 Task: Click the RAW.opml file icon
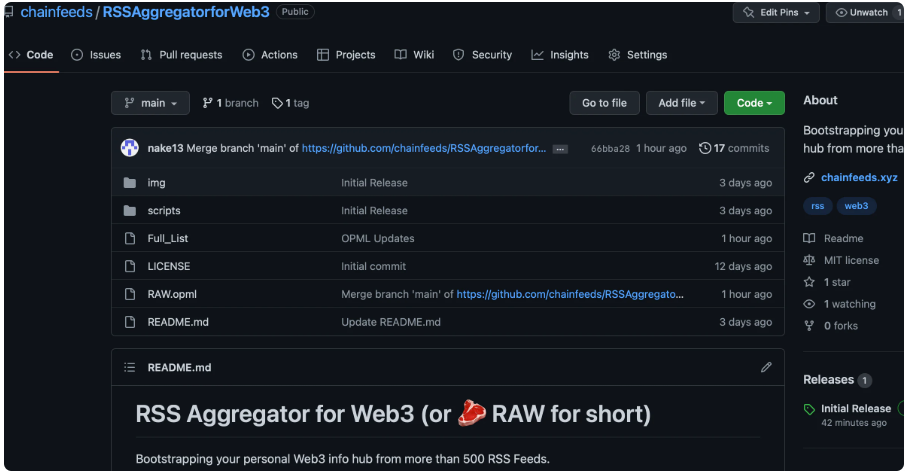click(130, 294)
